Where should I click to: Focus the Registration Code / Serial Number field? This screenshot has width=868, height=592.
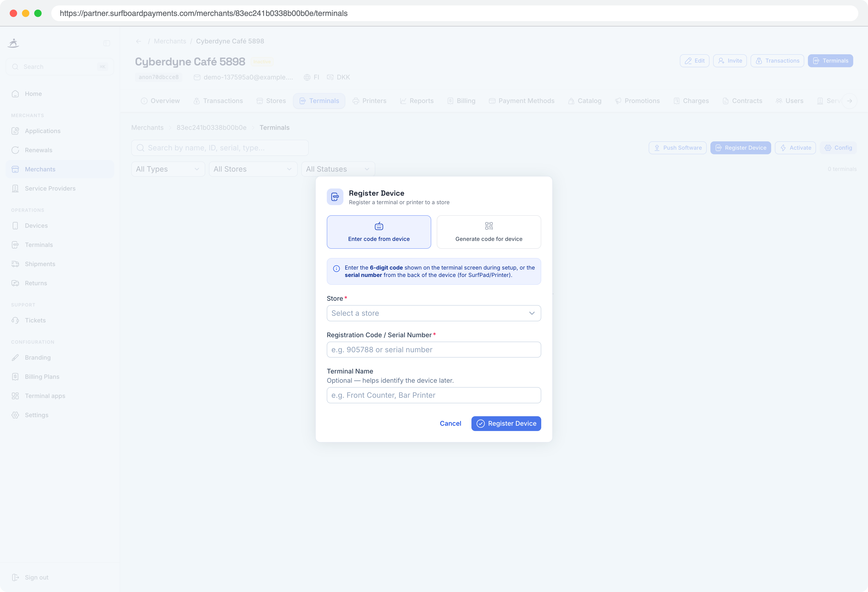coord(434,350)
